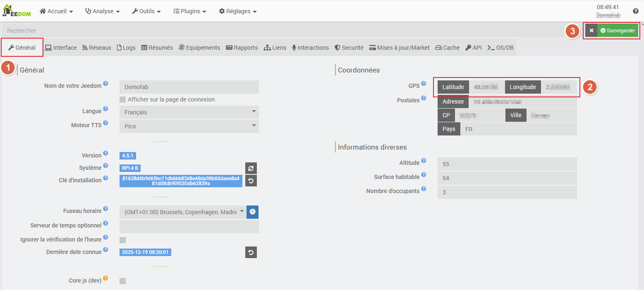
Task: Click help icon next to Clé d'installation
Action: point(105,178)
